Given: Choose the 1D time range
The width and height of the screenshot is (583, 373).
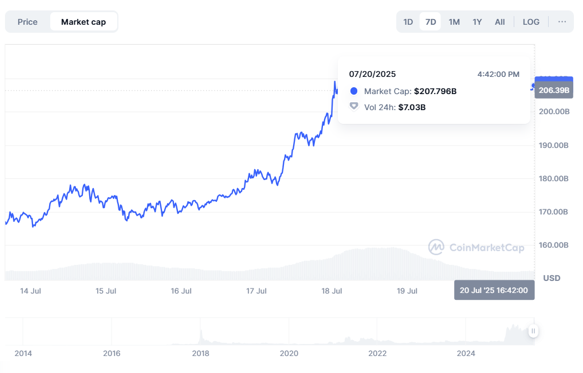Looking at the screenshot, I should click(408, 22).
